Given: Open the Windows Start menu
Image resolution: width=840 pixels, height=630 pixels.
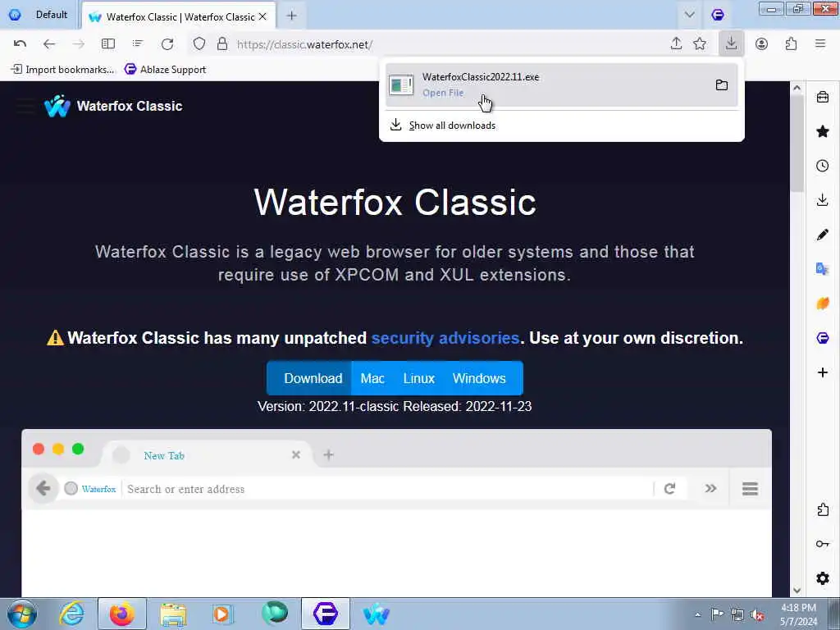Looking at the screenshot, I should pos(22,614).
